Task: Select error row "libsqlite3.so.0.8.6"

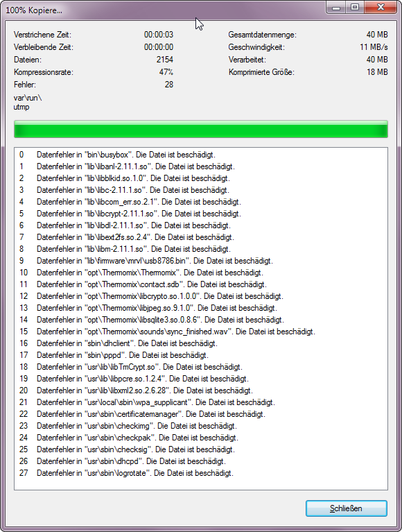Action: point(201,320)
